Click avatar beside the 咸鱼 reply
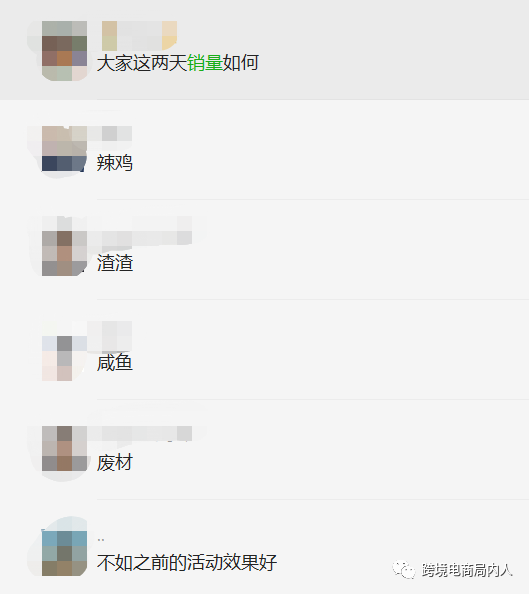Viewport: 529px width, 594px height. tap(64, 358)
